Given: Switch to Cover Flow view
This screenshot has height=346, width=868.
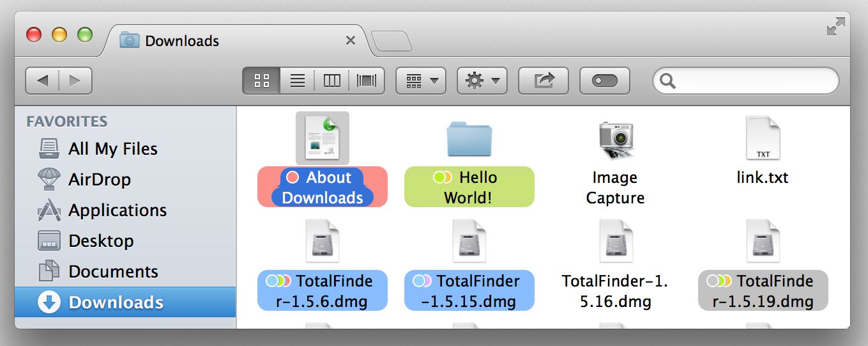Looking at the screenshot, I should (367, 81).
